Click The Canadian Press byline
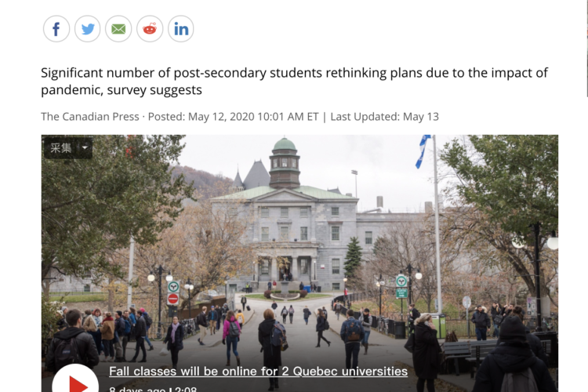588x392 pixels. click(x=90, y=117)
